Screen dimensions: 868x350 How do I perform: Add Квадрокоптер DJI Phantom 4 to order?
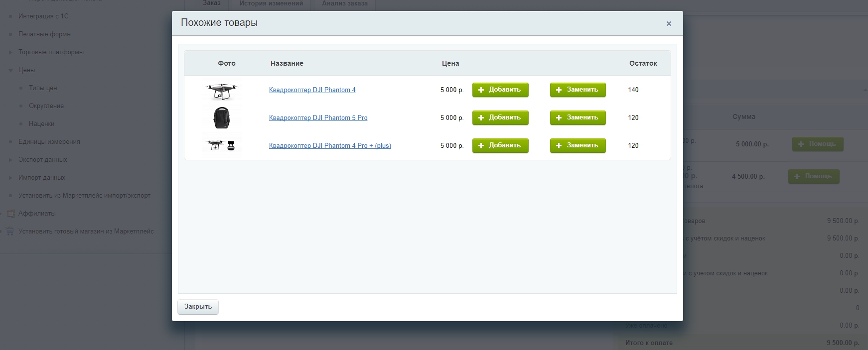[x=500, y=90]
